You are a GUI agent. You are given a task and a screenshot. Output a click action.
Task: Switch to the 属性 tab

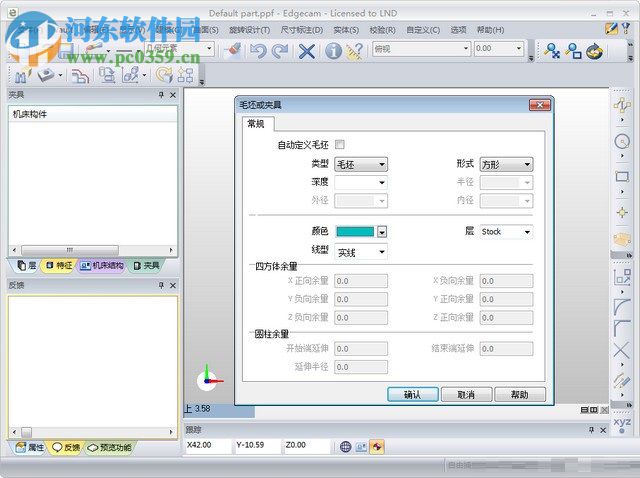point(29,448)
